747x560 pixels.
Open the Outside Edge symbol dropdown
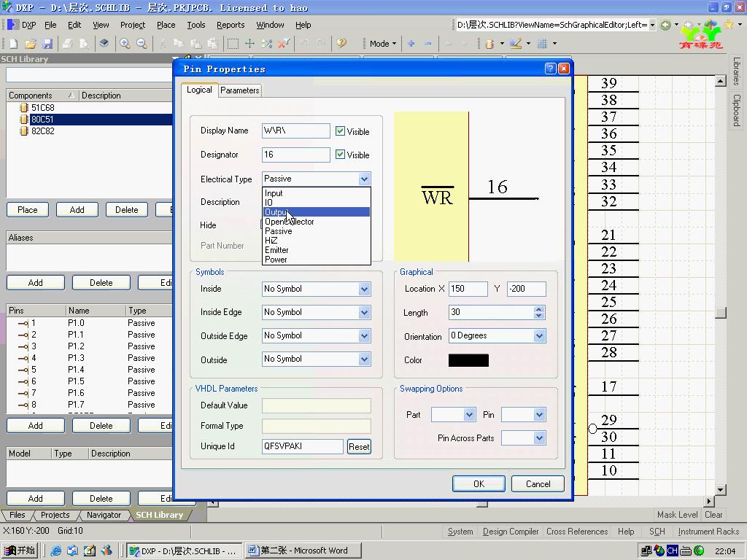pos(365,335)
